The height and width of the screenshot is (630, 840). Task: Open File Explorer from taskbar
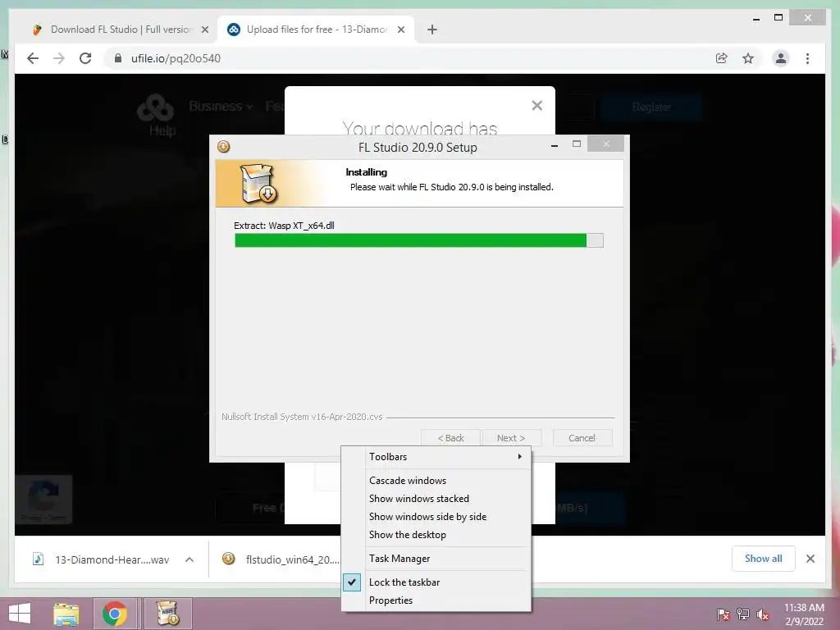point(66,614)
